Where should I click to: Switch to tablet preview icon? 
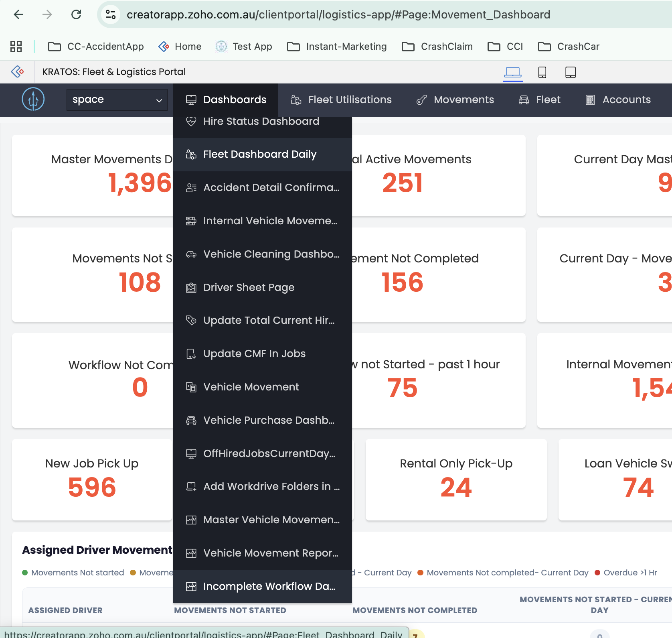pos(571,72)
